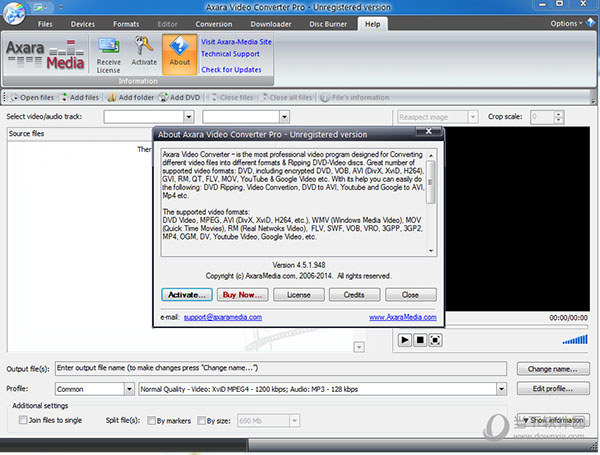Close the About dialog with X
Screen dimensions: 600x455
coord(429,131)
